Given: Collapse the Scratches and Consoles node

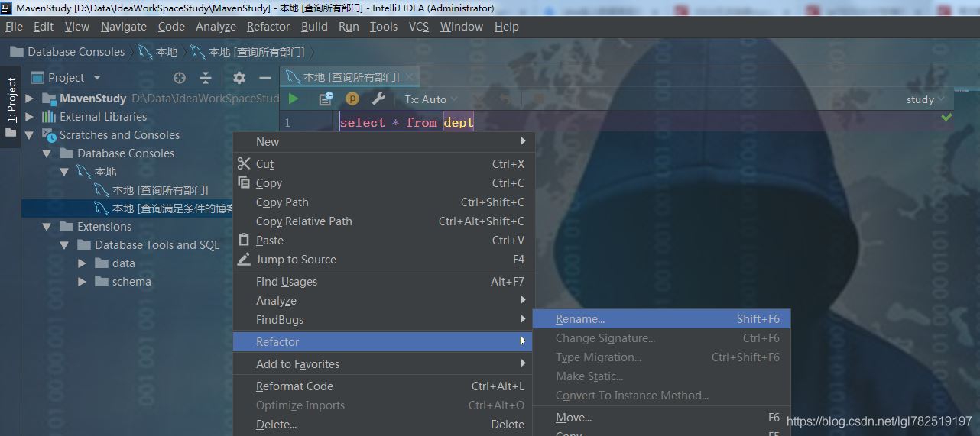Looking at the screenshot, I should [x=30, y=135].
